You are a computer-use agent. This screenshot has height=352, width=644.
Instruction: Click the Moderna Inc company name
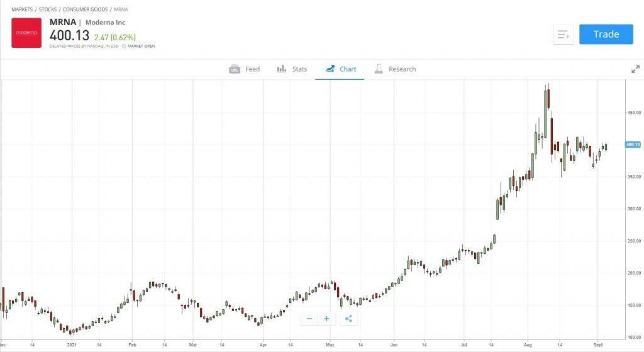pyautogui.click(x=105, y=23)
